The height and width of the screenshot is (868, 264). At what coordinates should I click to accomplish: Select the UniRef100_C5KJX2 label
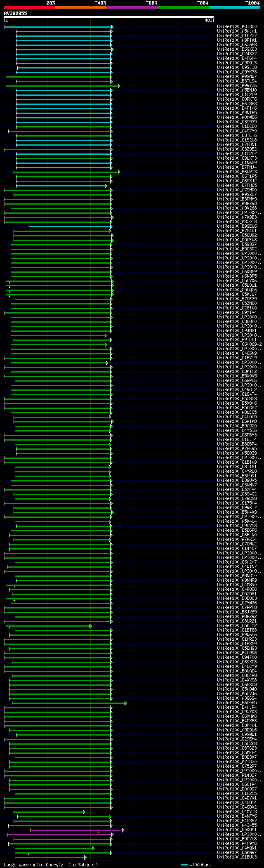click(x=237, y=626)
